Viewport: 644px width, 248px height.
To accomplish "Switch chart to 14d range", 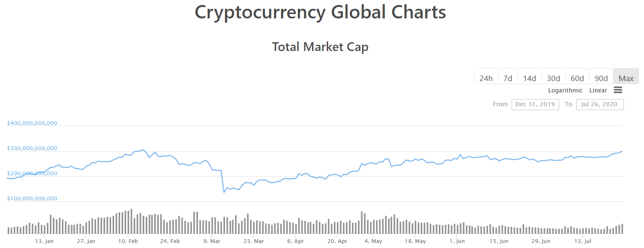I will [x=530, y=78].
